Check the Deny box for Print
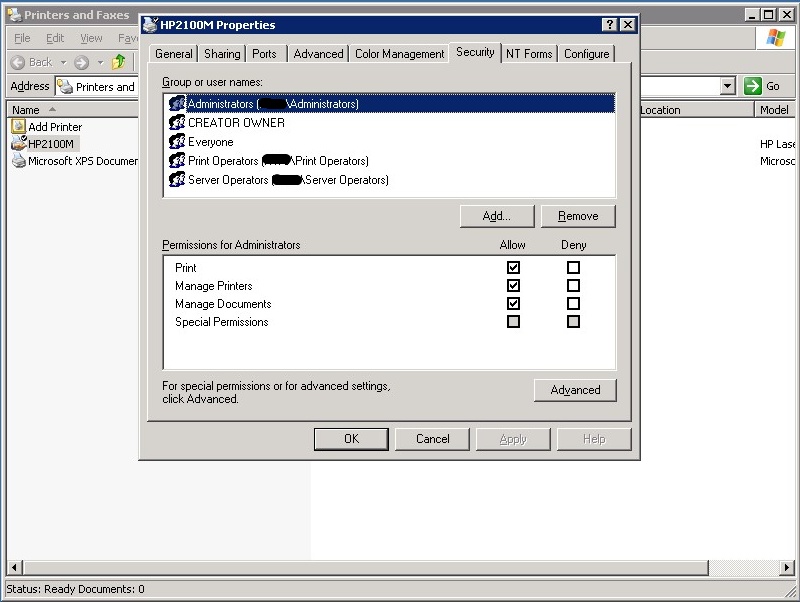The height and width of the screenshot is (602, 800). (573, 267)
